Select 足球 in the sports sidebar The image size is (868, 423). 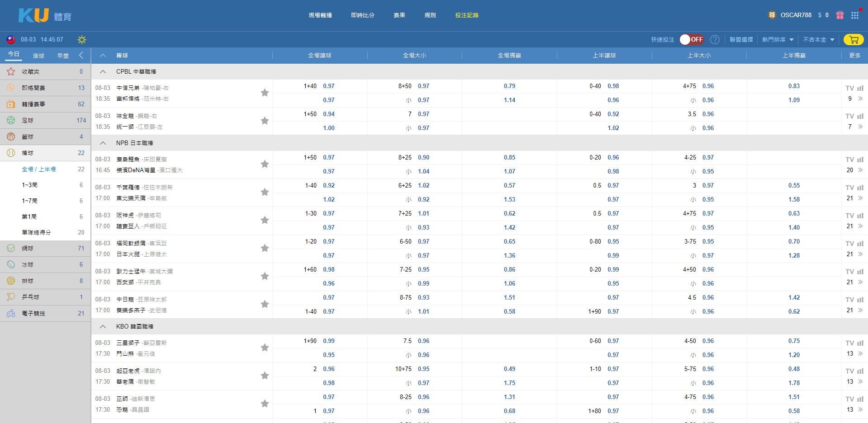28,120
